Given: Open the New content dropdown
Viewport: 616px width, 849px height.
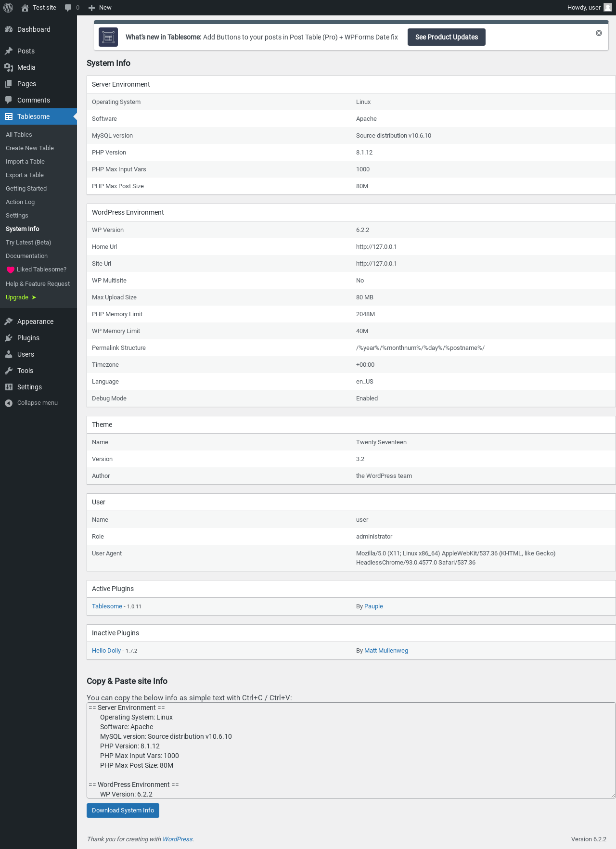Looking at the screenshot, I should (x=100, y=8).
